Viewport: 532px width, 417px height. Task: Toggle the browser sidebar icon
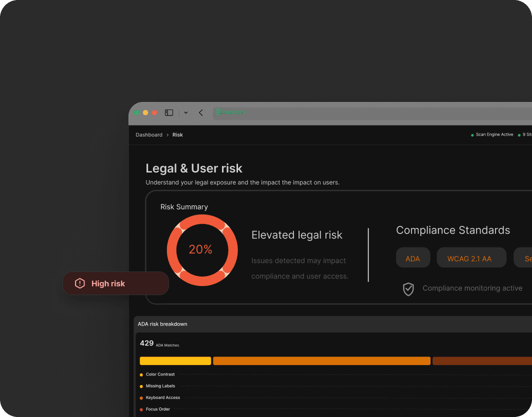(x=169, y=112)
